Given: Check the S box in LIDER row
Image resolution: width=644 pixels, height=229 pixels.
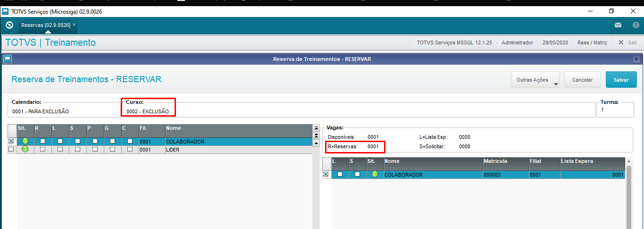Looking at the screenshot, I should pyautogui.click(x=77, y=149).
